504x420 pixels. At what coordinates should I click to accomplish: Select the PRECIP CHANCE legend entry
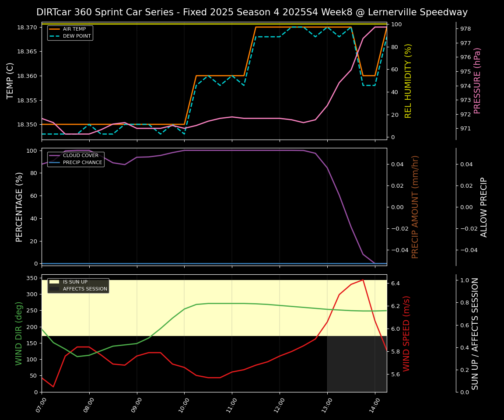[83, 163]
